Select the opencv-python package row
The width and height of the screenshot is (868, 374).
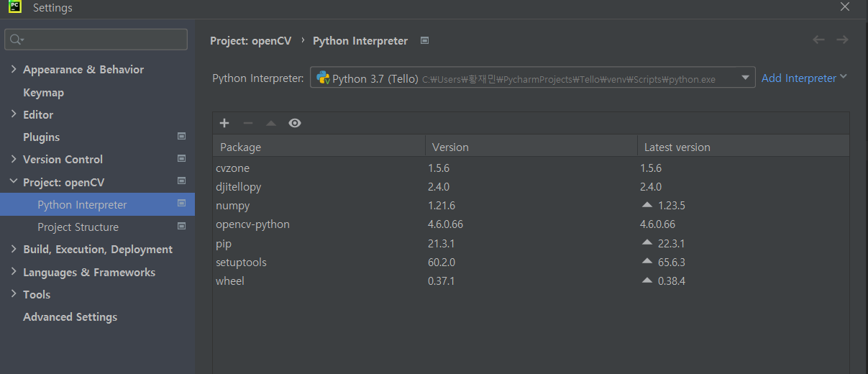[x=531, y=224]
